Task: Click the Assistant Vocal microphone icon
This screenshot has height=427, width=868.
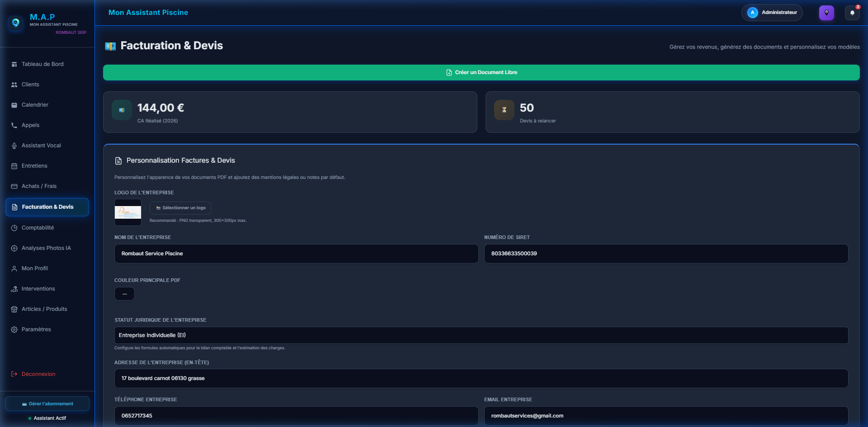Action: (x=14, y=145)
